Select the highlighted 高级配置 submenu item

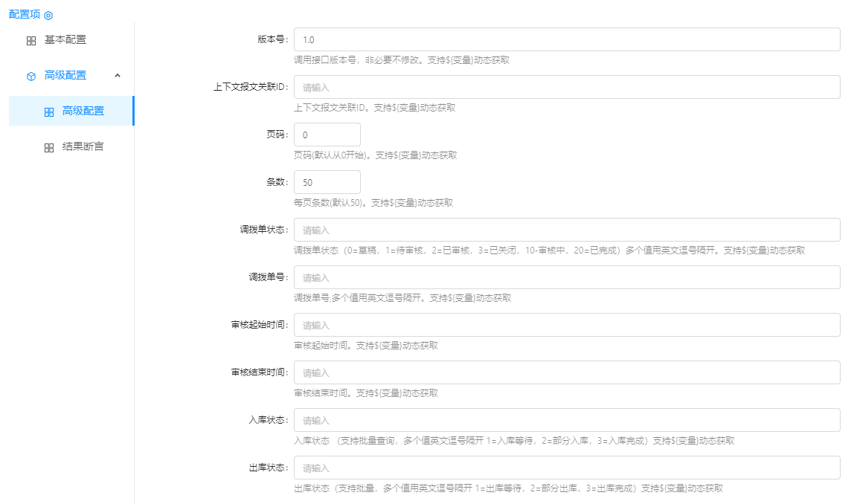pyautogui.click(x=83, y=112)
